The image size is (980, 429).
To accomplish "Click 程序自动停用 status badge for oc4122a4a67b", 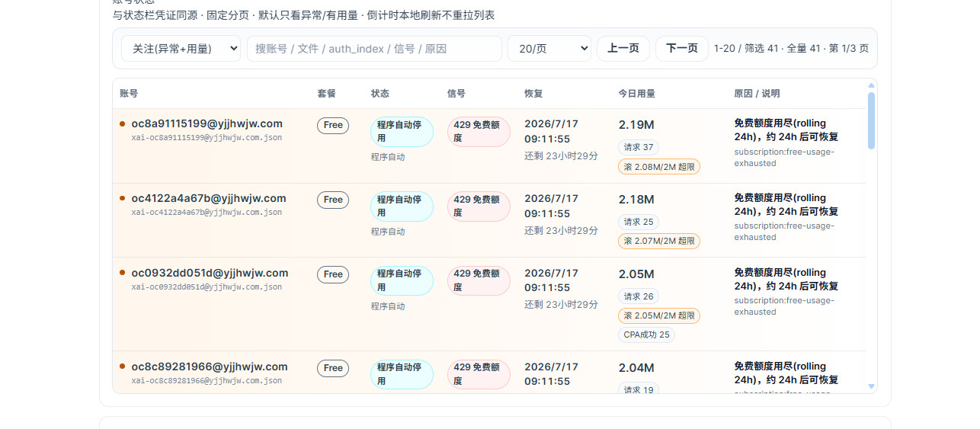I will click(402, 206).
